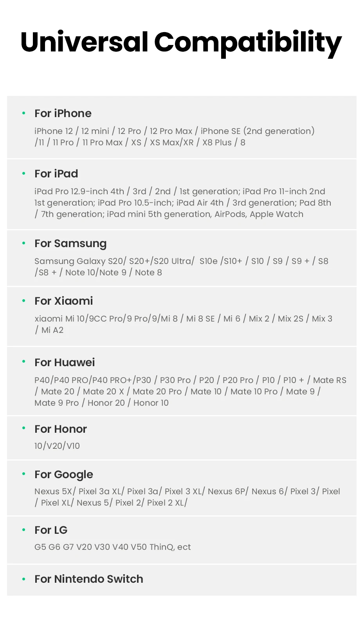Screen dimensions: 364x636
Task: Click the Honor models text 10/V20/V10
Action: pos(57,446)
